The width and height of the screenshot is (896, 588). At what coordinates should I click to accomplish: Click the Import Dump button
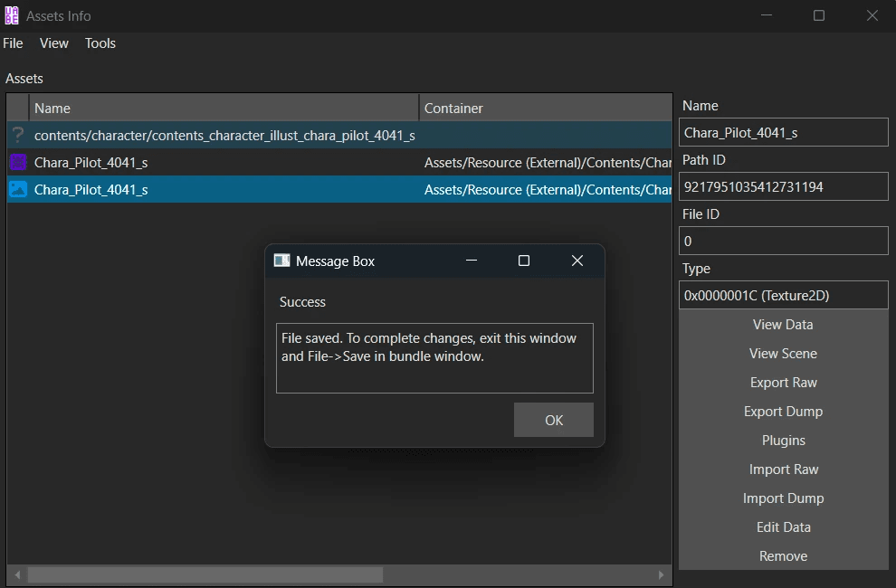pos(783,498)
